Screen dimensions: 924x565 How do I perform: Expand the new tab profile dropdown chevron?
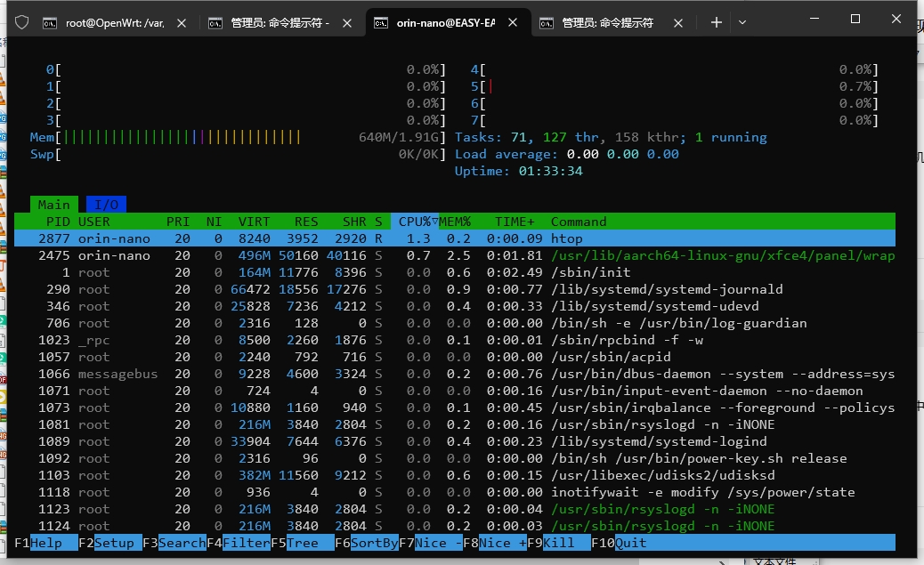point(742,22)
